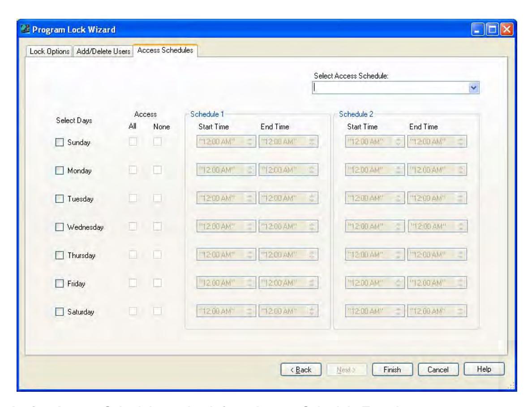532x407 pixels.
Task: Click Monday Schedule 1 Start Time field
Action: (x=226, y=169)
